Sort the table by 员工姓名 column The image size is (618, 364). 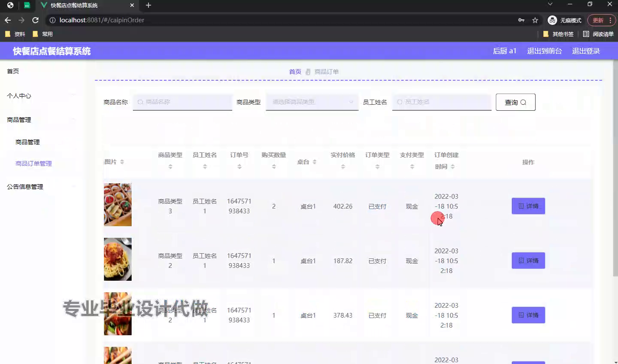coord(205,167)
